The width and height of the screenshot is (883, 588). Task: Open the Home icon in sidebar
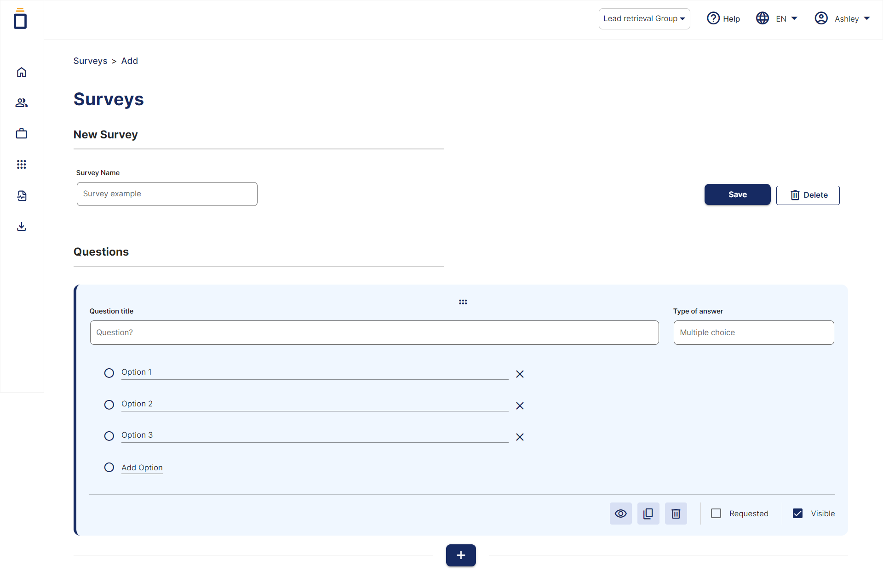(22, 72)
